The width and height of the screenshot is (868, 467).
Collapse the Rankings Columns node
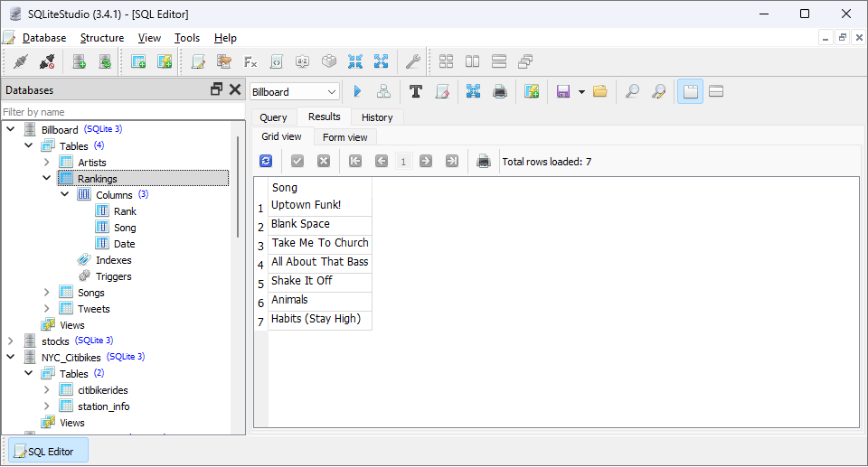click(65, 194)
